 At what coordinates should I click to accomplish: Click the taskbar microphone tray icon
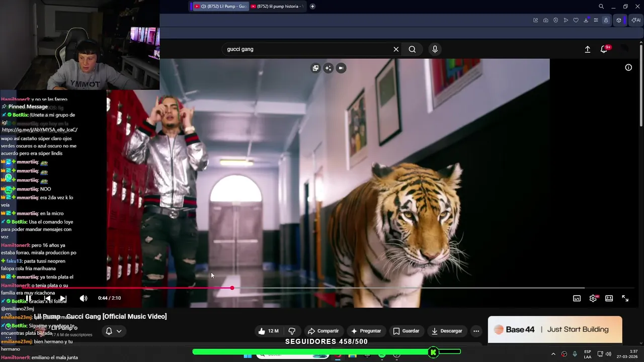(575, 354)
